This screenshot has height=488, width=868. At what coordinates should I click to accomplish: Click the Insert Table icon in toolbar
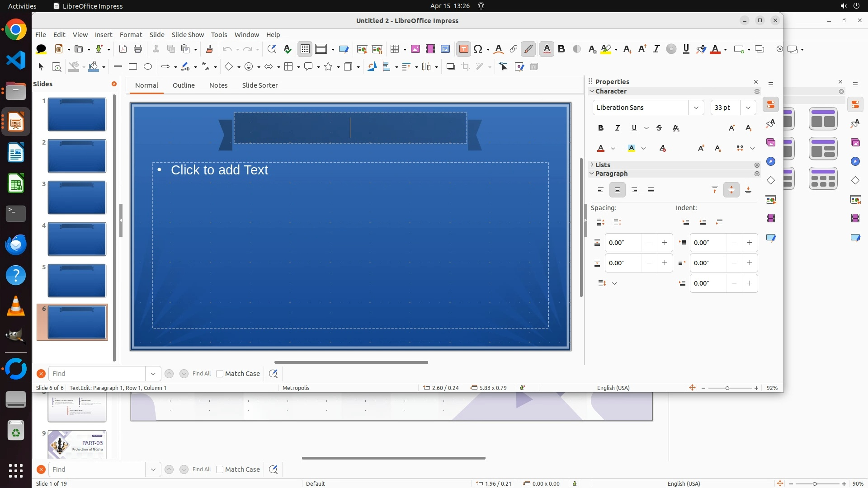[x=394, y=49]
